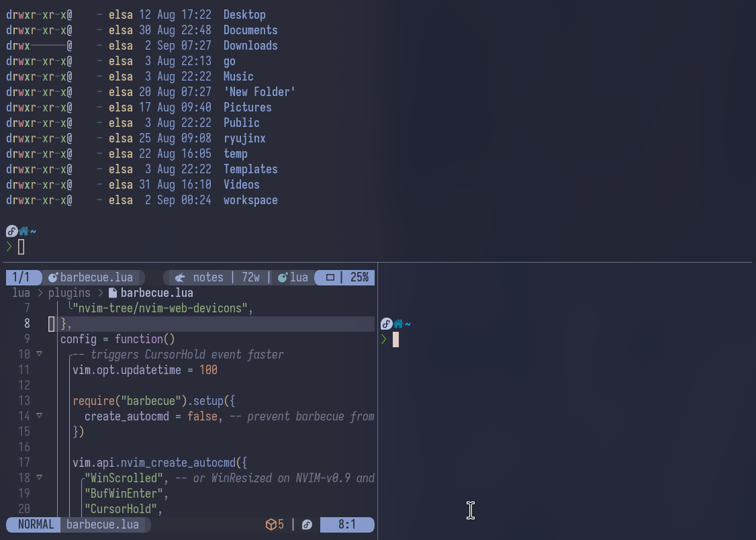
Task: Click line number 12 in gutter
Action: point(24,386)
